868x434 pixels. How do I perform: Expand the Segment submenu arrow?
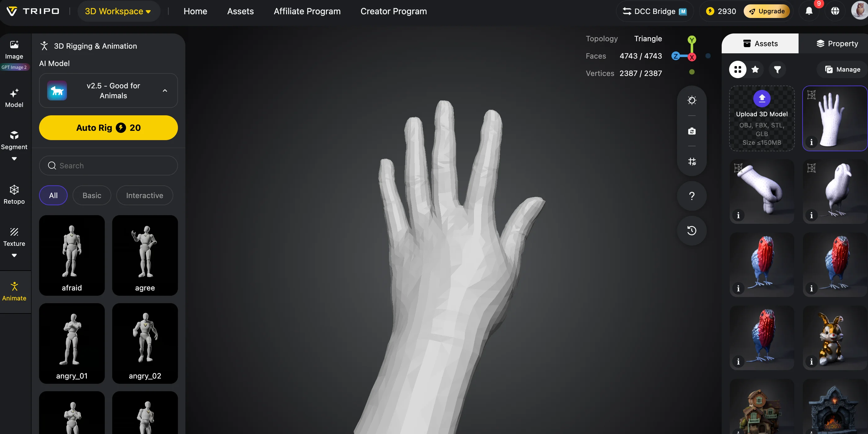click(x=14, y=158)
